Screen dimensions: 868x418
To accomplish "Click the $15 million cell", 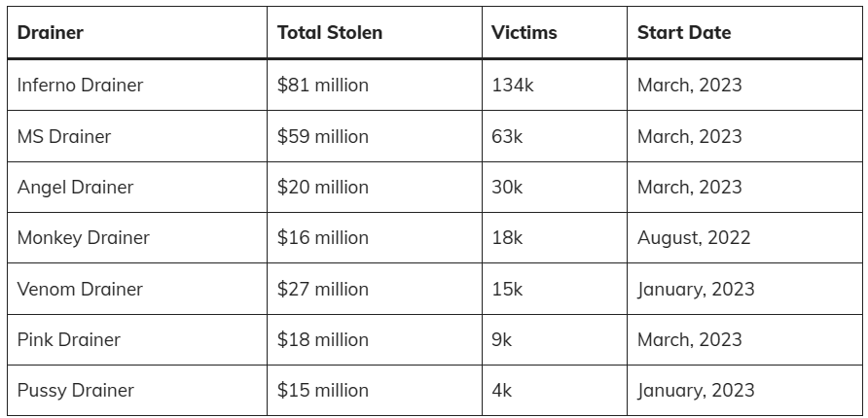I will (323, 391).
